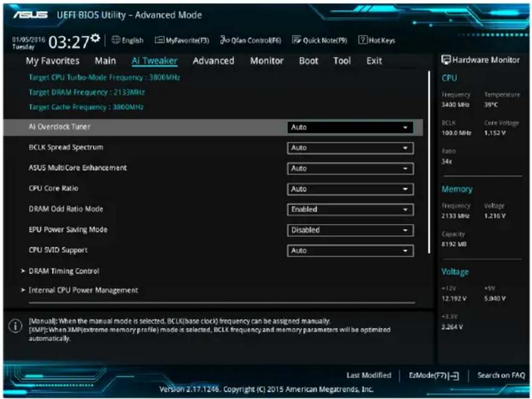Click the globe language icon
Screen dimensions: 532x399
point(116,40)
